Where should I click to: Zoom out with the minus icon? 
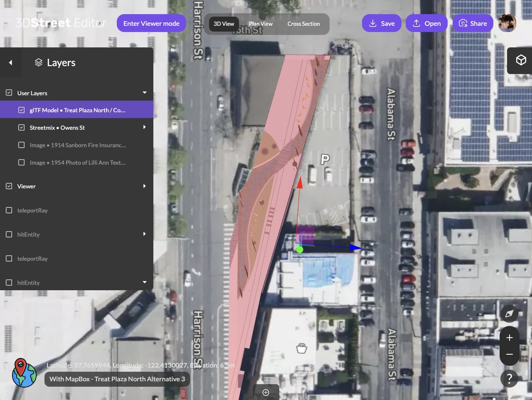click(x=509, y=354)
